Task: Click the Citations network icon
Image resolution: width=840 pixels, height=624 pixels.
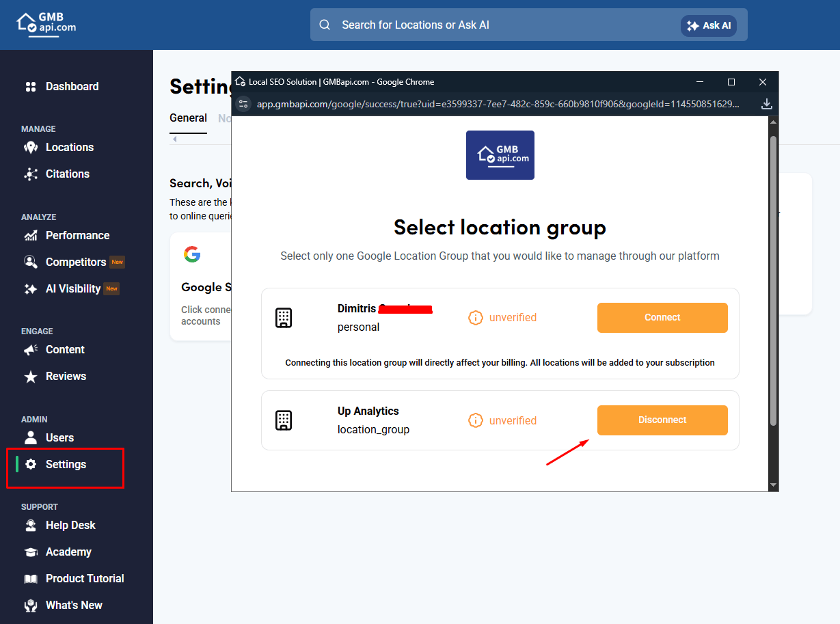Action: tap(31, 174)
